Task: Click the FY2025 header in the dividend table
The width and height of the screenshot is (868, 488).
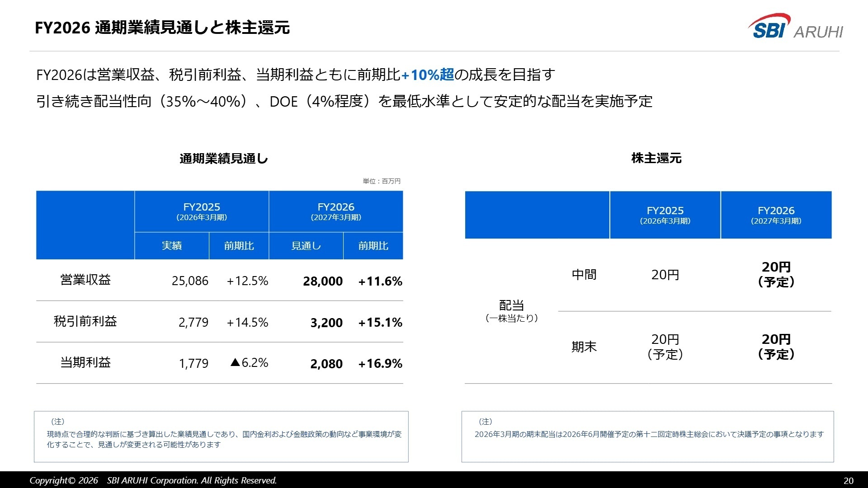Action: pos(665,215)
